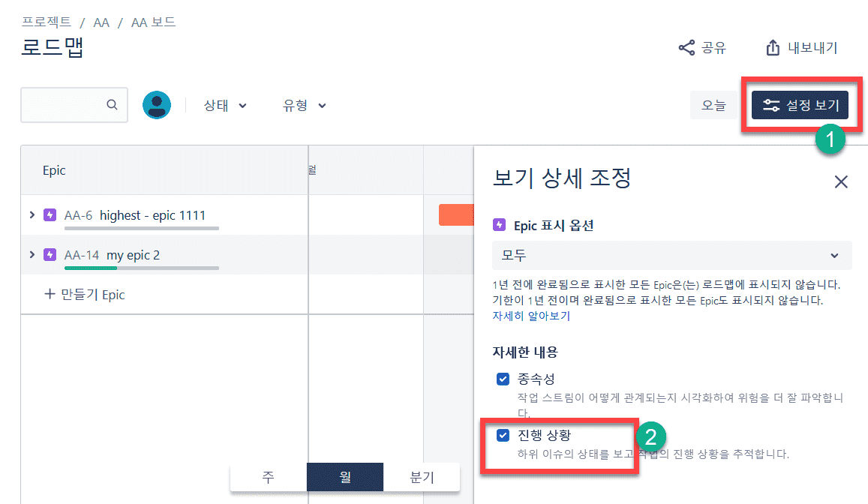The height and width of the screenshot is (504, 868).
Task: Click the share icon next to 공유
Action: [x=686, y=48]
